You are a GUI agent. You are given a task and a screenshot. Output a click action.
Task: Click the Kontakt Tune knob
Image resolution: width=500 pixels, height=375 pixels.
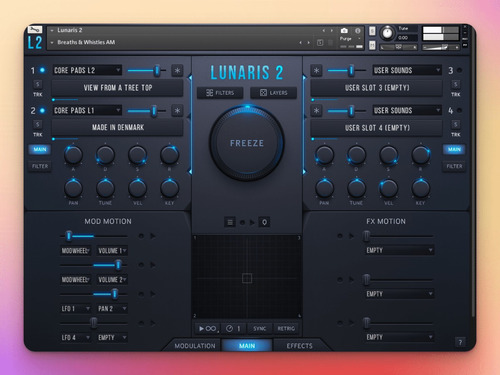coord(387,33)
